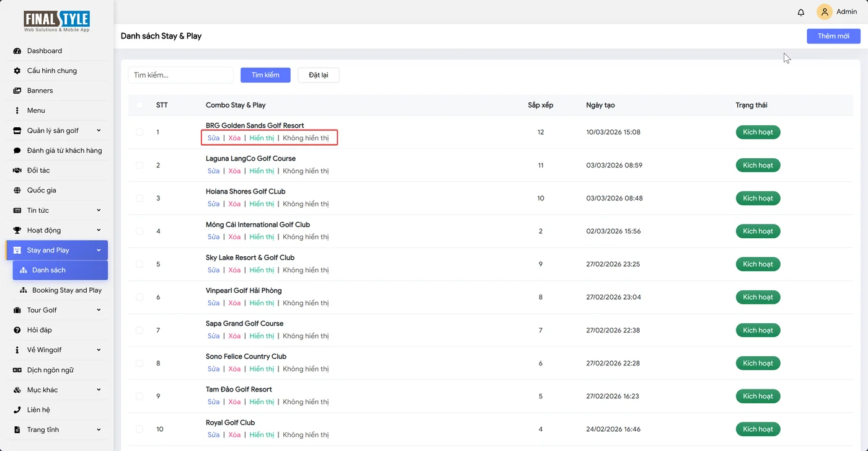This screenshot has width=868, height=451.
Task: Click the sitemap icon beside Danh sách
Action: click(x=24, y=270)
